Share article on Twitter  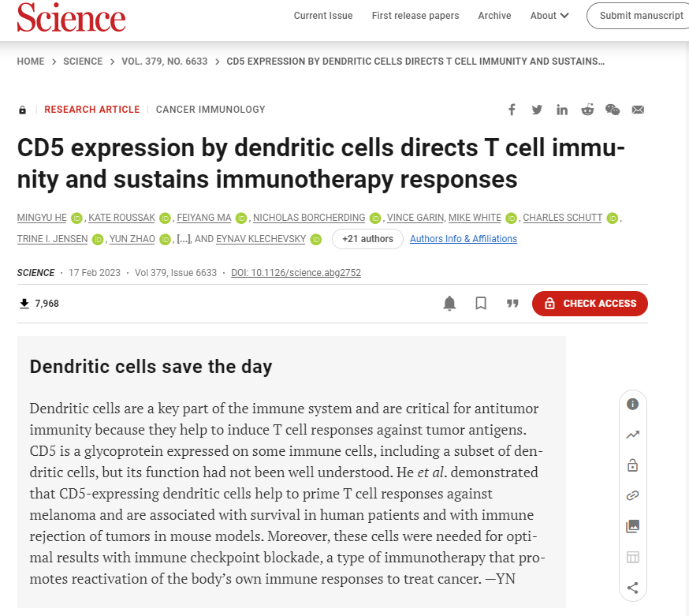pyautogui.click(x=537, y=110)
